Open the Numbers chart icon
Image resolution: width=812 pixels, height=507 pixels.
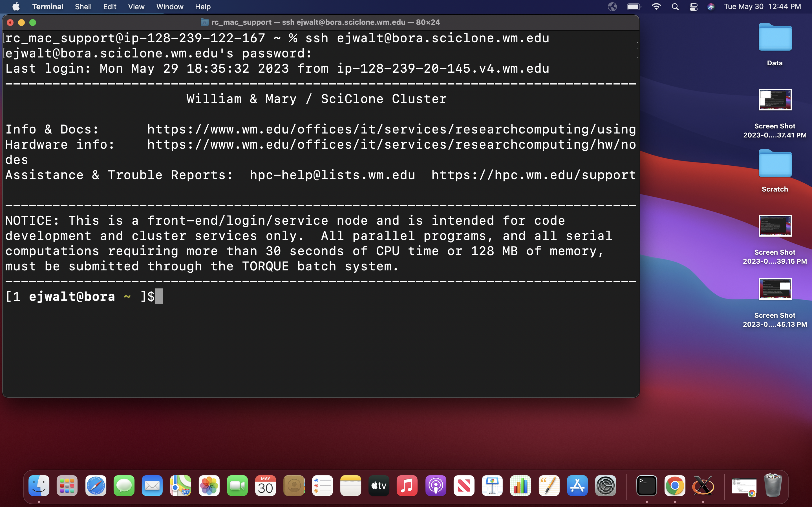point(520,486)
